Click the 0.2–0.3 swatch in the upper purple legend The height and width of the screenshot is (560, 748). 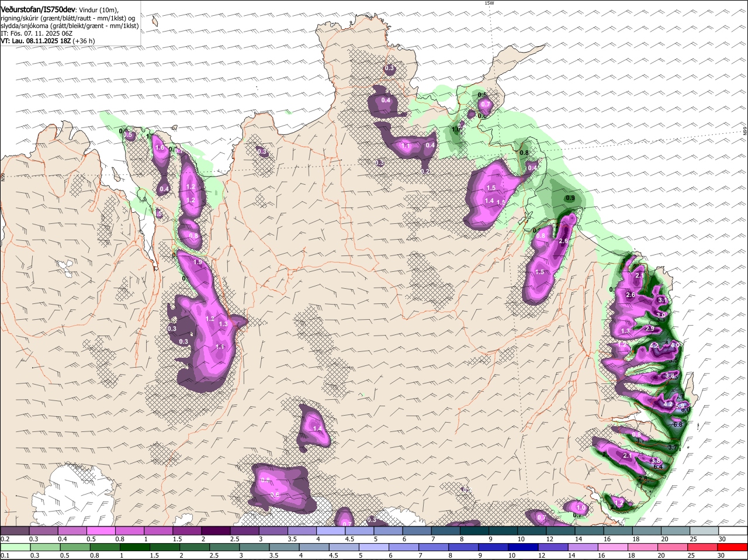tap(15, 530)
